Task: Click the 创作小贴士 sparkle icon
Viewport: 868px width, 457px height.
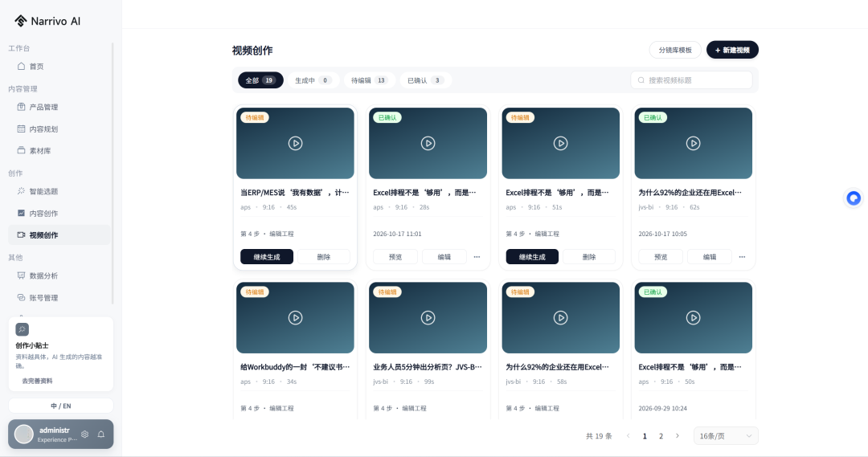Action: tap(23, 329)
